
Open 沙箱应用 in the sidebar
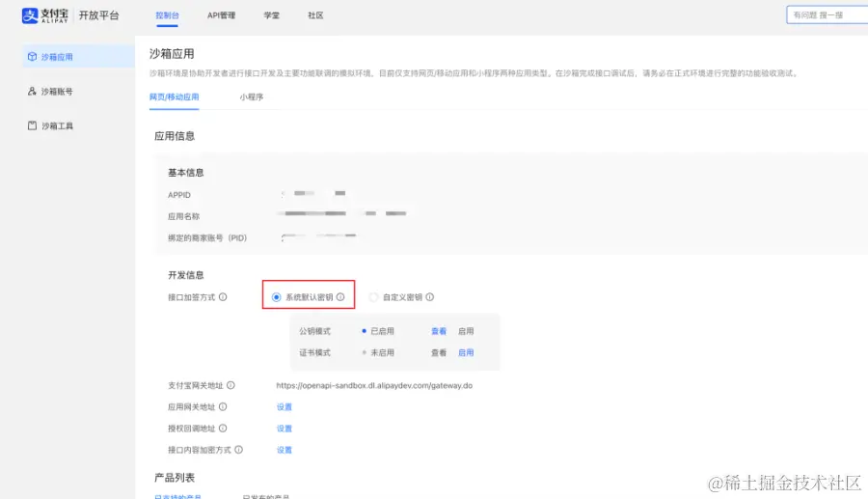[79, 57]
